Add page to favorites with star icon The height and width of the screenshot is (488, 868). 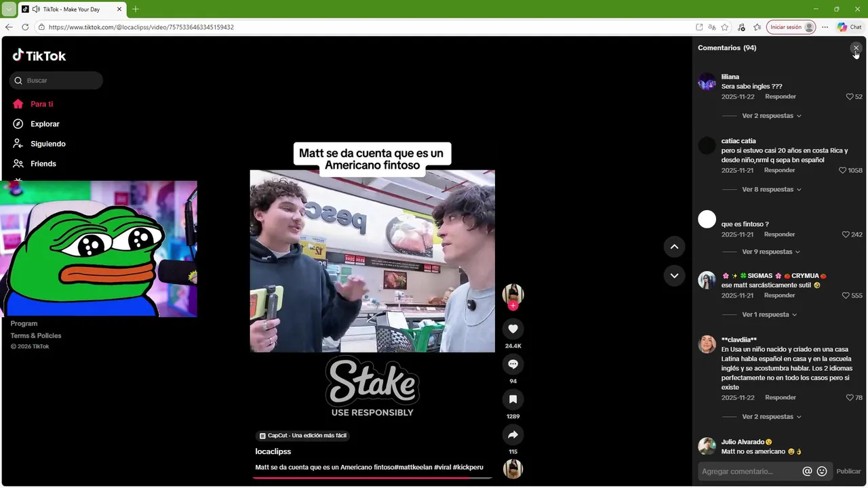point(724,27)
